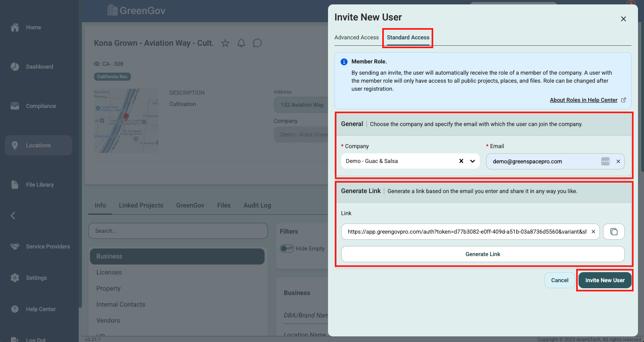Viewport: 644px width, 342px height.
Task: Open About Roles in Help Center link
Action: (x=584, y=100)
